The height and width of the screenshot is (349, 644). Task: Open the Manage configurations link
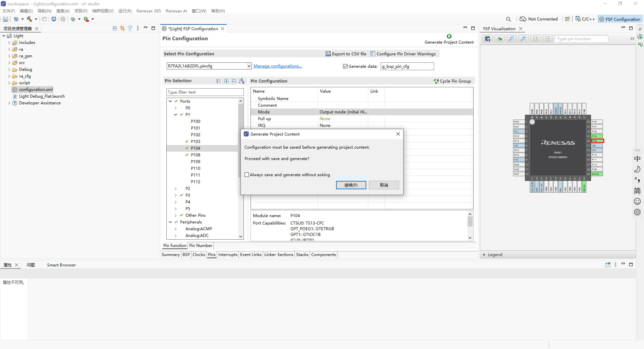coord(278,66)
